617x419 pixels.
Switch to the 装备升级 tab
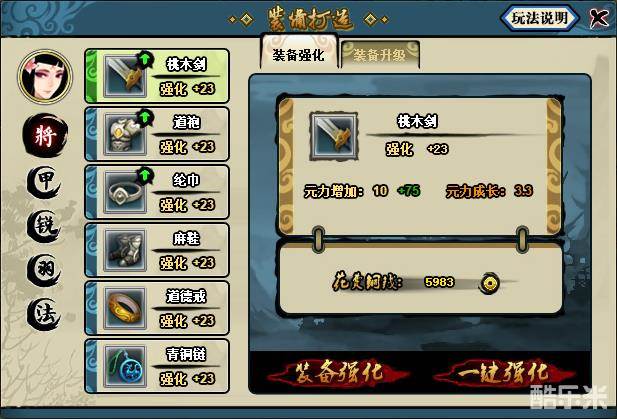[x=380, y=55]
